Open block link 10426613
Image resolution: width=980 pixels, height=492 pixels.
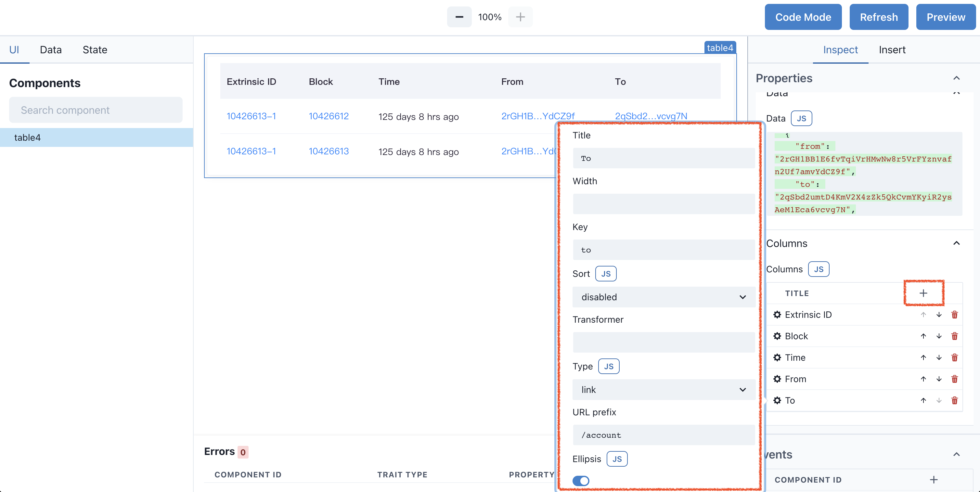328,151
